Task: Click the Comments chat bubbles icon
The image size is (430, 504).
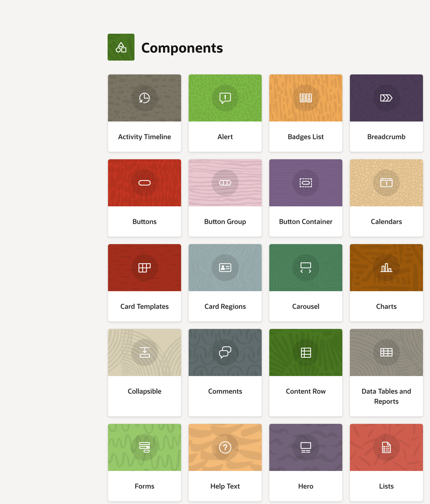Action: pyautogui.click(x=225, y=352)
